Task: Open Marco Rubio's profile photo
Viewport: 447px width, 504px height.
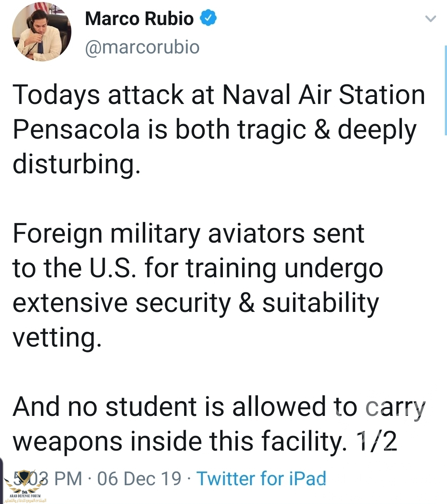Action: (41, 32)
